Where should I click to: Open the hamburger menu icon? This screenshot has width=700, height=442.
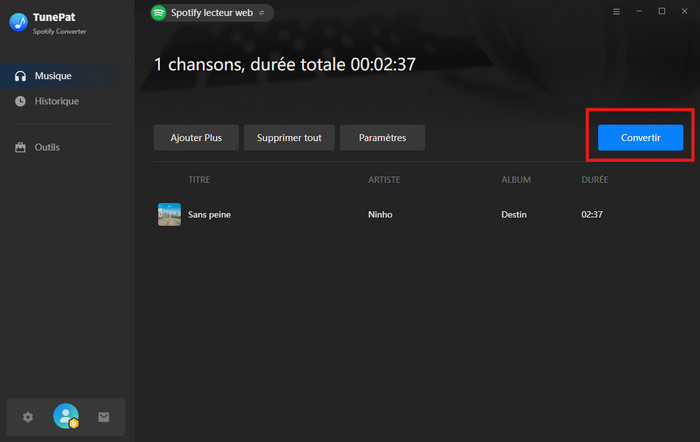[616, 12]
